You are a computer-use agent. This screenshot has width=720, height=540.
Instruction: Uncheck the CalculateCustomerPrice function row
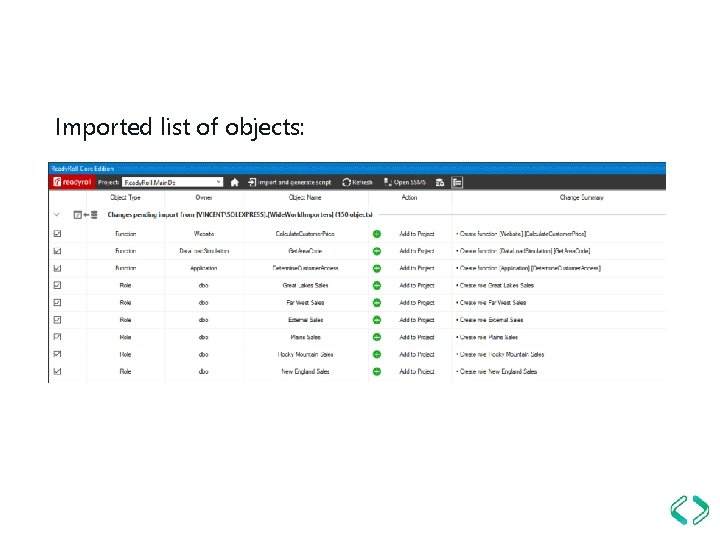(x=57, y=234)
